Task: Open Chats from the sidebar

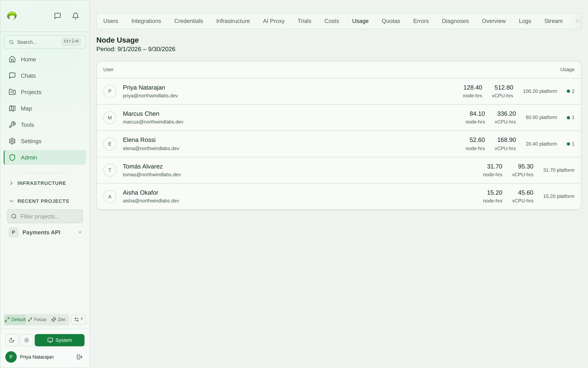Action: [45, 76]
